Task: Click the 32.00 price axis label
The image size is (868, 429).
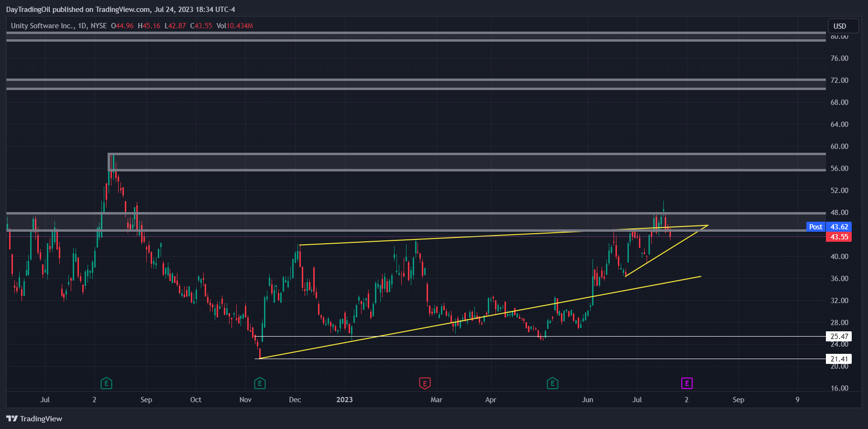Action: tap(839, 301)
